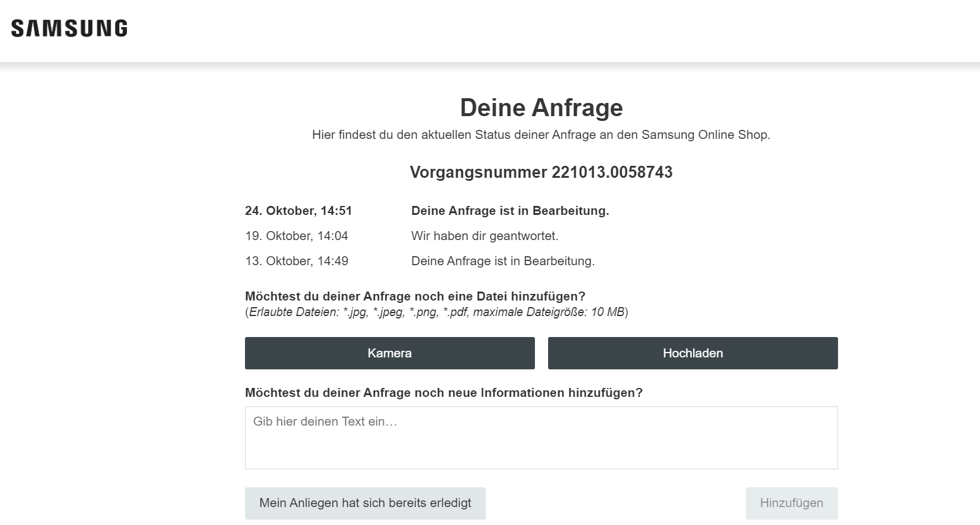Click the 13. Oktober 'in Bearbeitung' status text
This screenshot has width=980, height=525.
pyautogui.click(x=503, y=261)
